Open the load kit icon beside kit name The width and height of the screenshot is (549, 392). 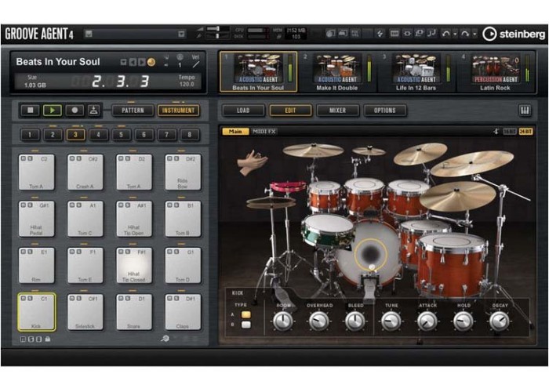point(123,62)
